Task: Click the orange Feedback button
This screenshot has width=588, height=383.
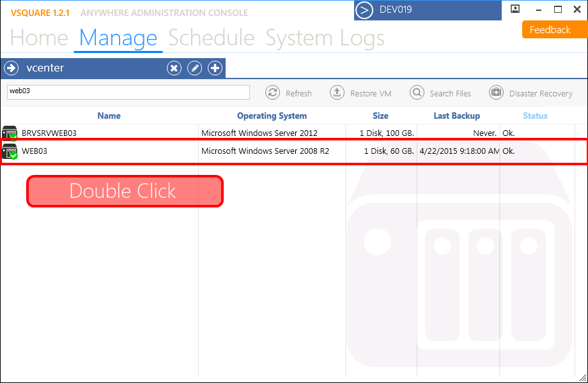Action: 555,29
